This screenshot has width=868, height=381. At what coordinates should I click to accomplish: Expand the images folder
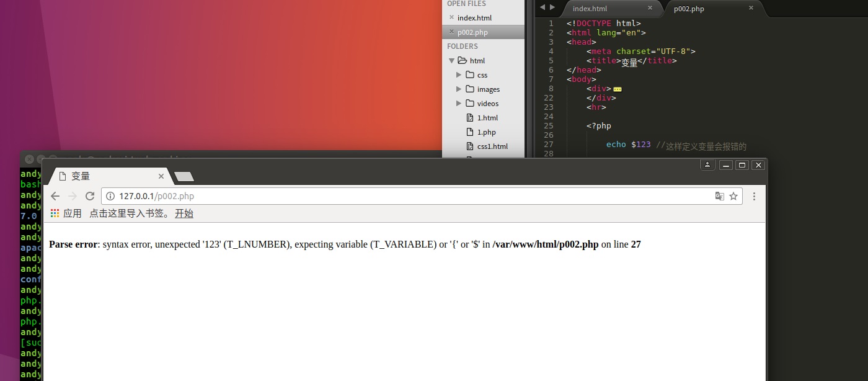coord(459,89)
